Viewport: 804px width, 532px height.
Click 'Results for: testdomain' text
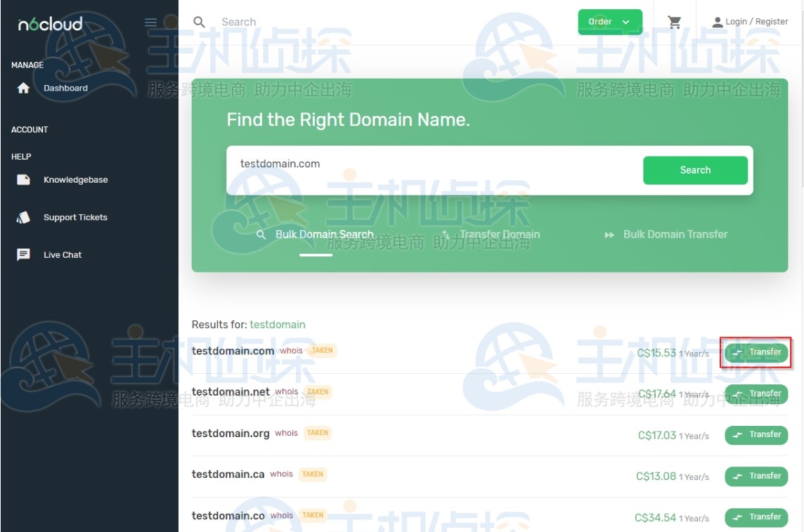click(248, 325)
